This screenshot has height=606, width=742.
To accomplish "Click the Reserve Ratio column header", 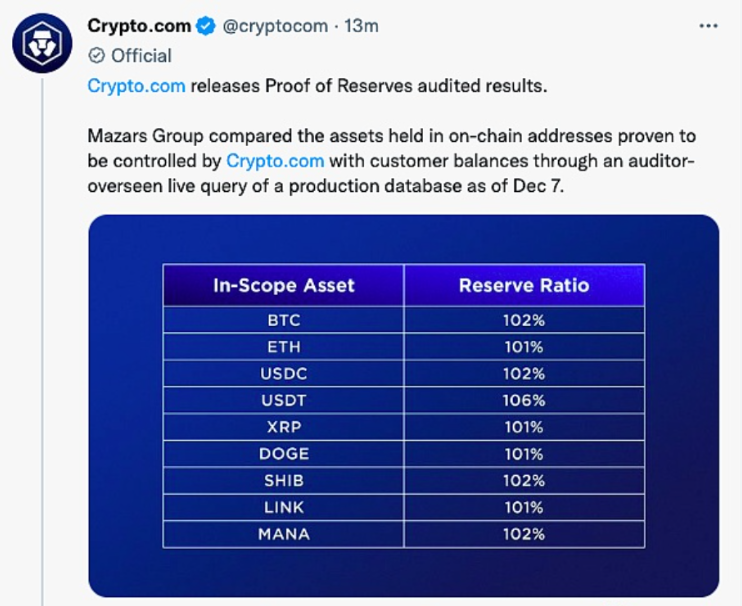I will [x=524, y=286].
